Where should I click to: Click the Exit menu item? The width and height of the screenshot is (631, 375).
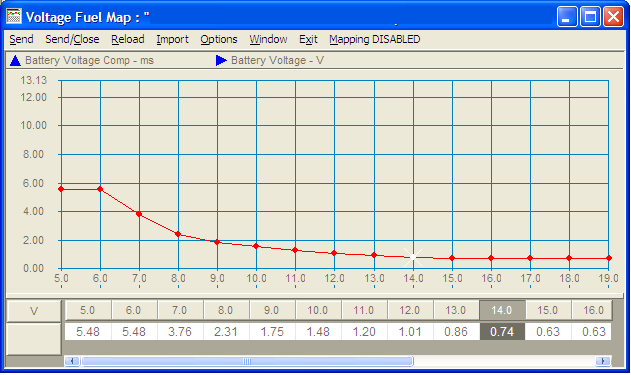308,39
